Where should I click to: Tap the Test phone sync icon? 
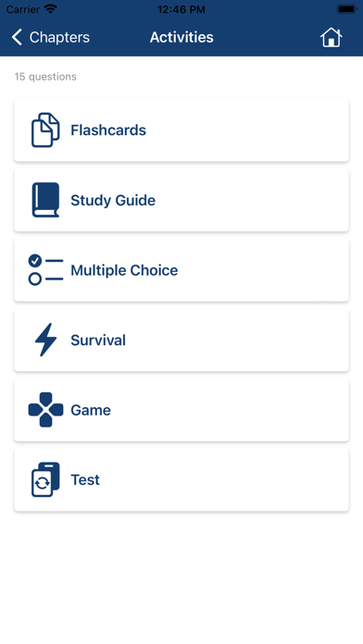pyautogui.click(x=45, y=479)
